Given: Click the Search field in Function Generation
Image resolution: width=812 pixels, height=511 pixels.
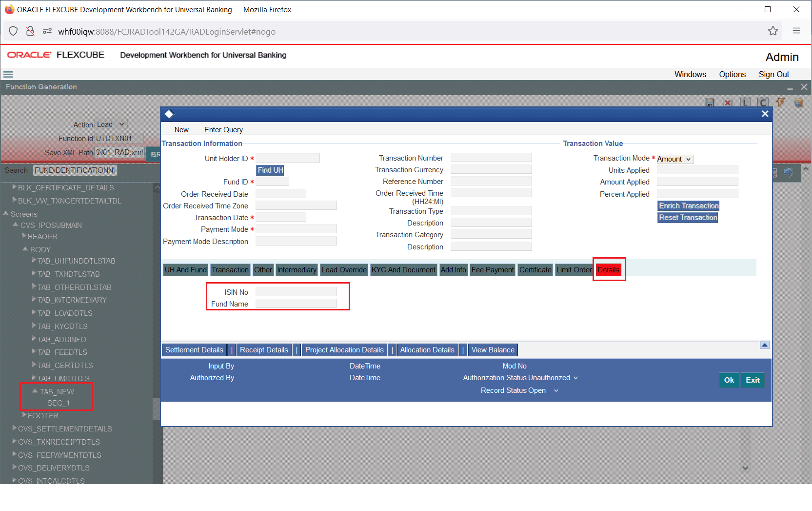Looking at the screenshot, I should [75, 170].
